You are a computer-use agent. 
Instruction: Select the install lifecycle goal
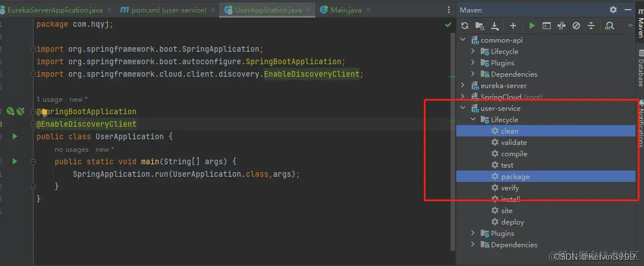click(546, 199)
